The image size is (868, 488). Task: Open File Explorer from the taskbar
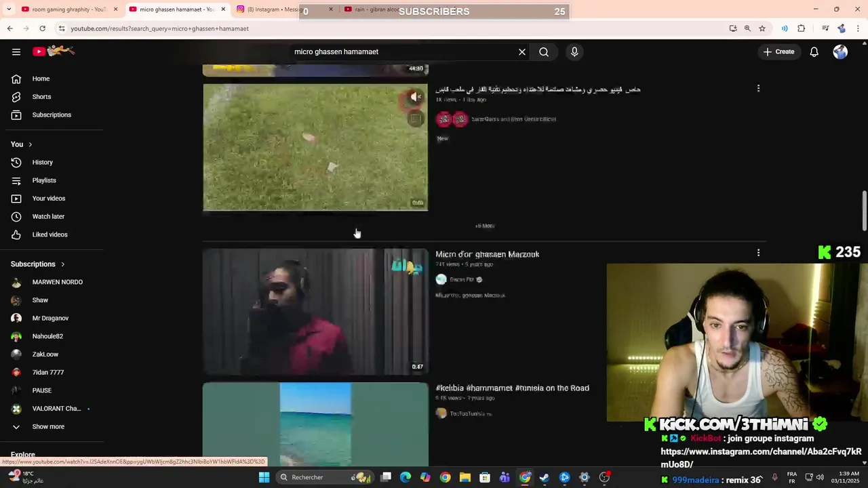[465, 477]
